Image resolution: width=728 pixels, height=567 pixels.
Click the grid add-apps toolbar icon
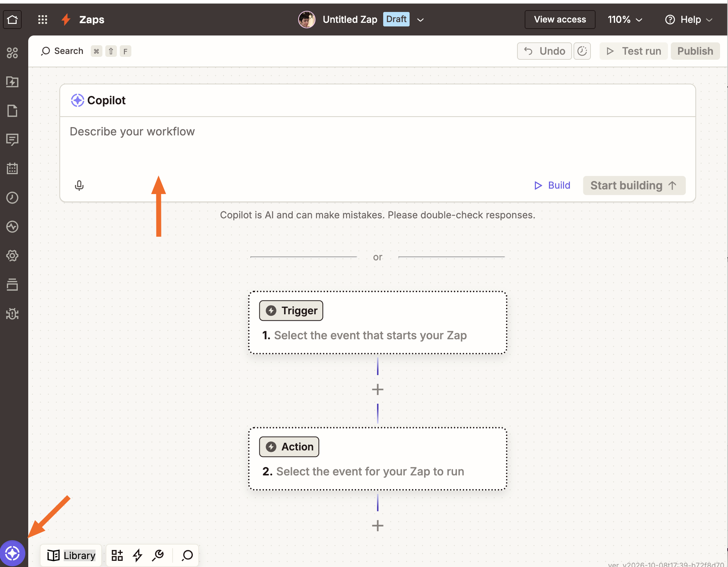[117, 555]
